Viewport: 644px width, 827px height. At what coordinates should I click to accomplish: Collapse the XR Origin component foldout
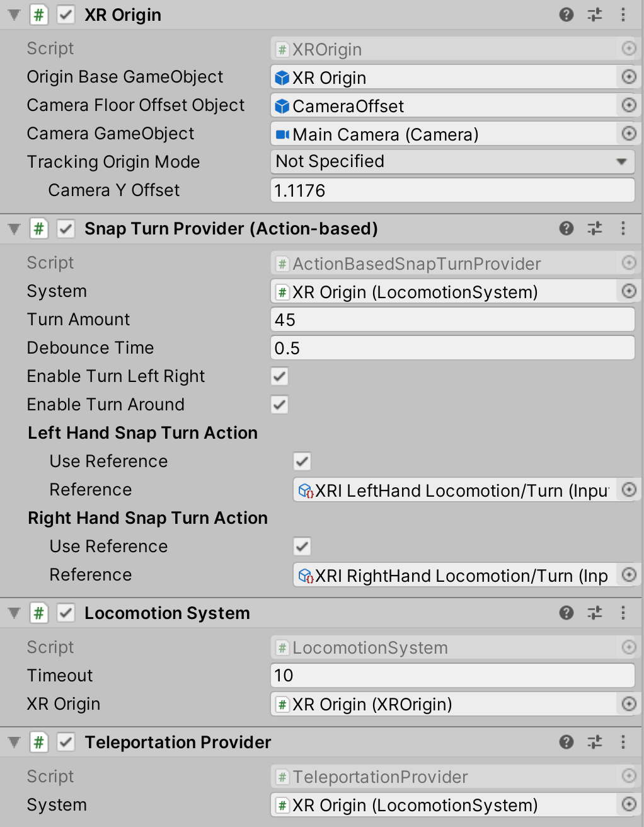[13, 14]
